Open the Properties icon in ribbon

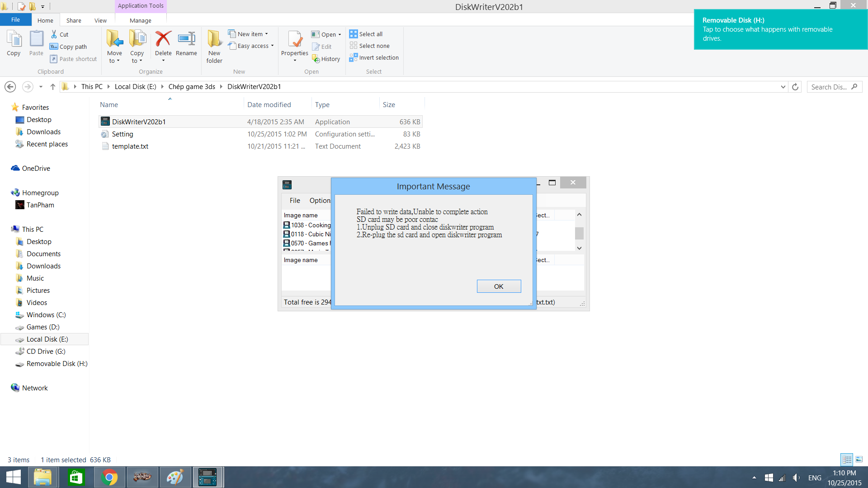click(295, 39)
